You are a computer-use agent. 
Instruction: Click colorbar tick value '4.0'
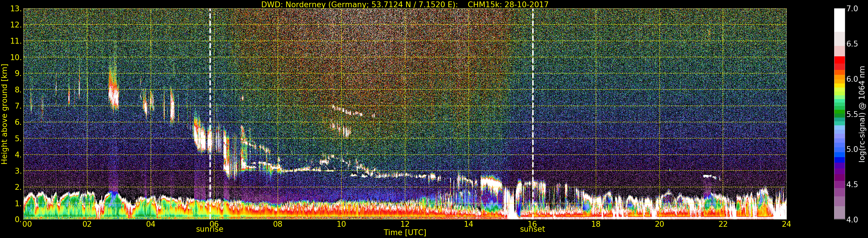pos(852,220)
